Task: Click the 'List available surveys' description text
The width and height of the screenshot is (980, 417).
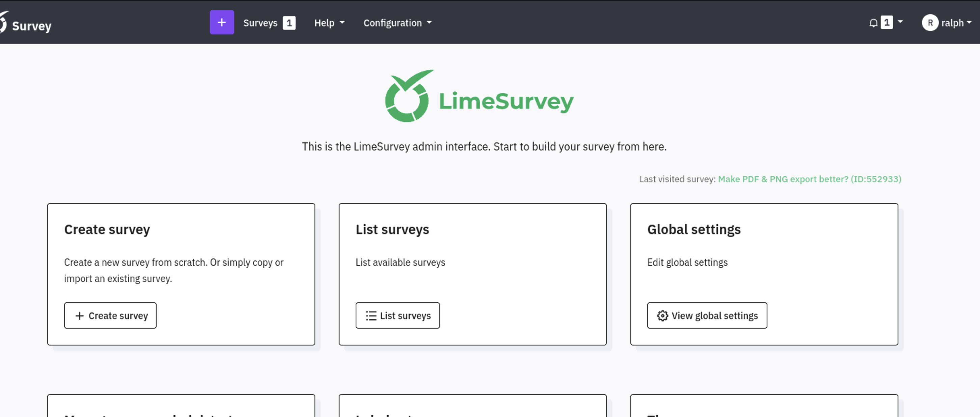Action: pos(400,262)
